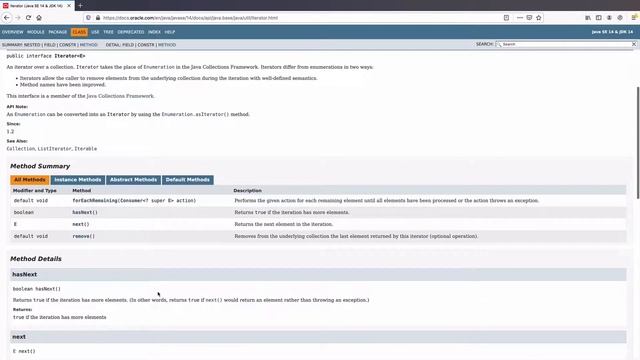This screenshot has width=640, height=360.
Task: Click the tracking protection shield icon
Action: click(88, 18)
